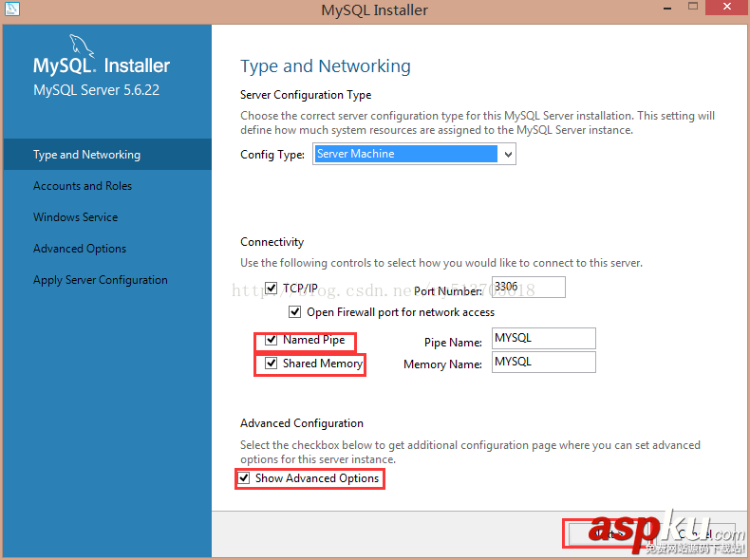The height and width of the screenshot is (560, 750).
Task: Open the Config Type dropdown arrow
Action: tap(508, 154)
